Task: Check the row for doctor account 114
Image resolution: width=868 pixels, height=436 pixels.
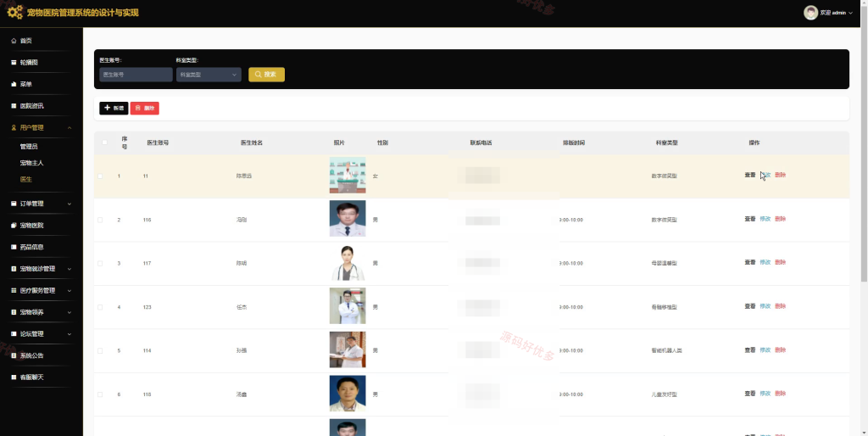Action: click(100, 350)
